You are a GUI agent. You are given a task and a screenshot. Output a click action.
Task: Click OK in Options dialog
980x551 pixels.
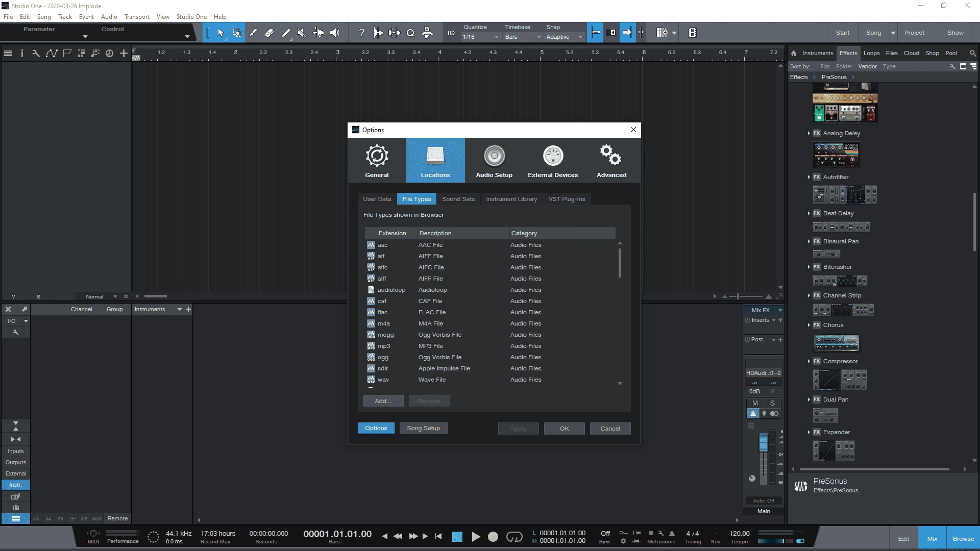tap(564, 429)
